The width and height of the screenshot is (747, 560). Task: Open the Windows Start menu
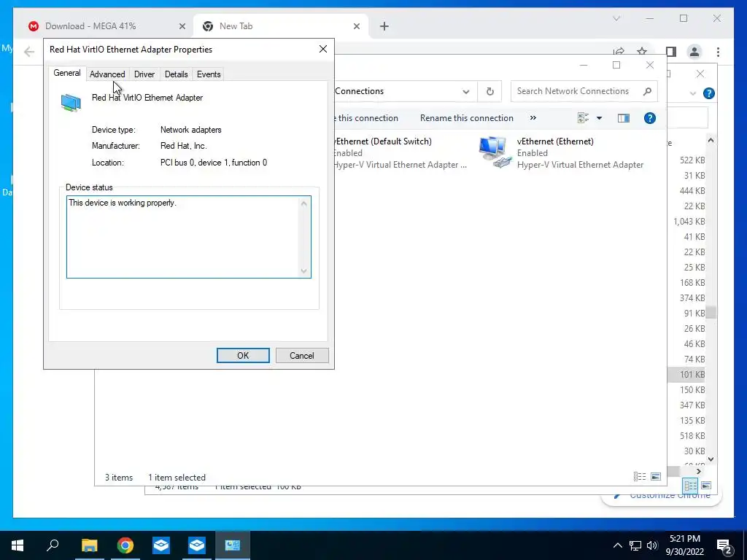pyautogui.click(x=18, y=545)
